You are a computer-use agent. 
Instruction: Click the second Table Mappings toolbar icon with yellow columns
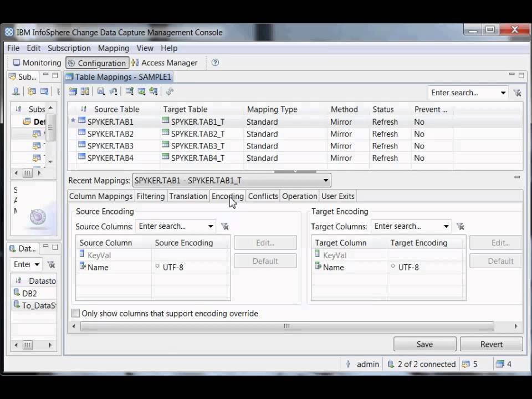click(x=85, y=91)
